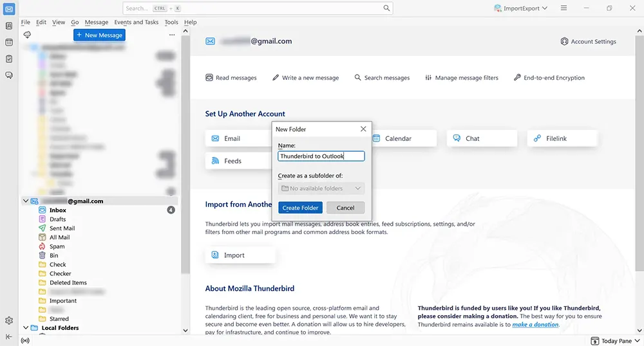Open End-to-end Encryption
The width and height of the screenshot is (644, 346).
pos(549,77)
